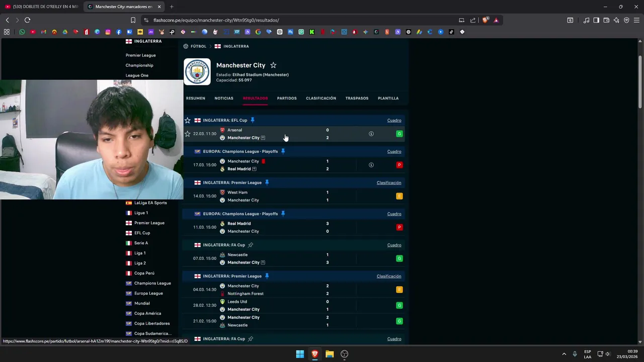Reload the page

[x=27, y=20]
